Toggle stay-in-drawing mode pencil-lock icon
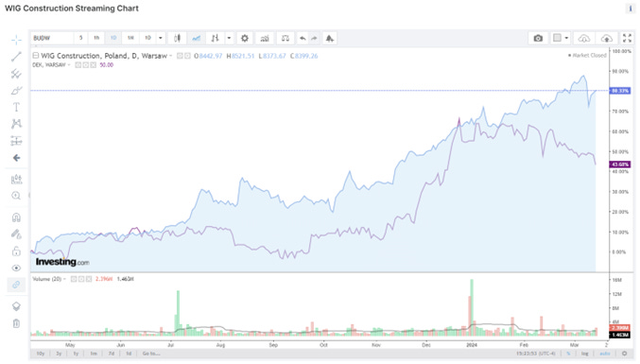This screenshot has width=640, height=364. [x=16, y=234]
